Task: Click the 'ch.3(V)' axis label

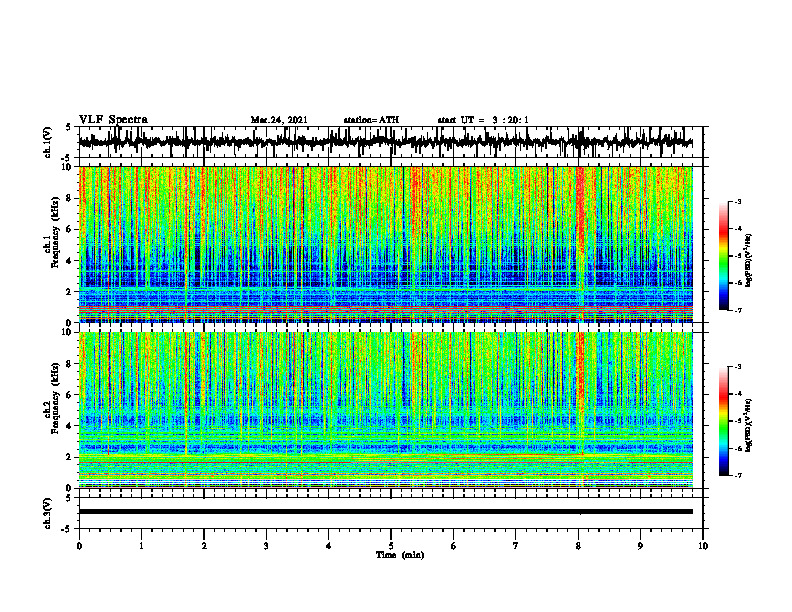Action: pos(47,513)
